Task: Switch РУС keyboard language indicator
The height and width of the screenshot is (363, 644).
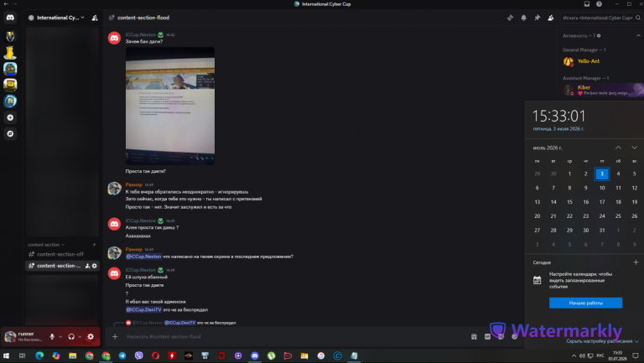Action: pyautogui.click(x=600, y=355)
